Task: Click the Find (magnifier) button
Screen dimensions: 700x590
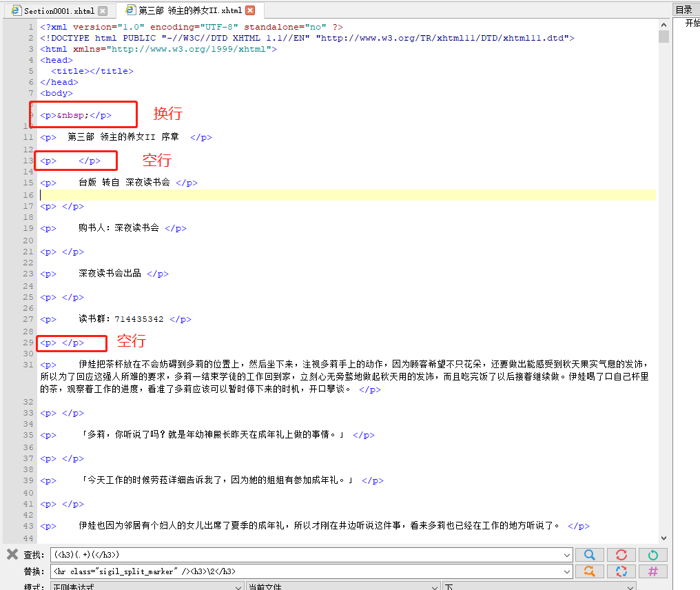Action: tap(589, 555)
